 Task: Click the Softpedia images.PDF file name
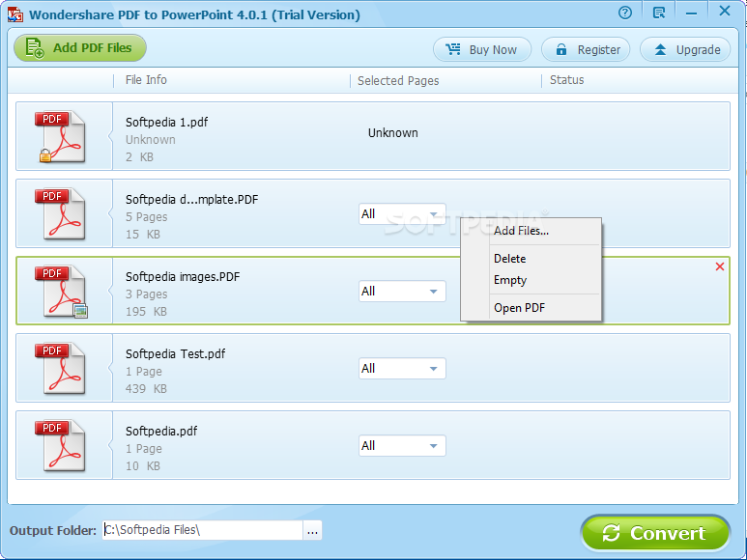[183, 277]
